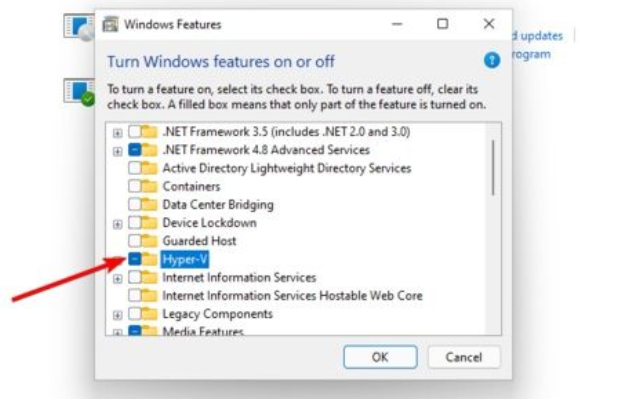Select Internet Information Services Hostable Web Core

(292, 296)
